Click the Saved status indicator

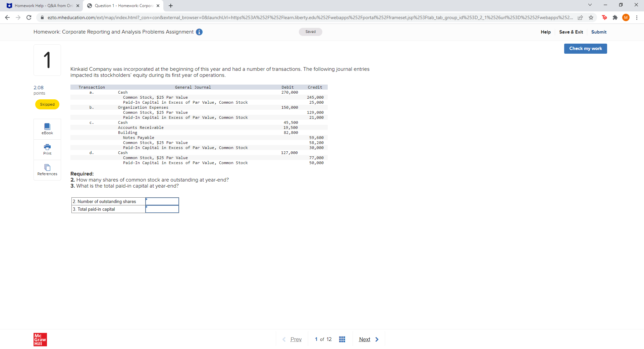point(311,32)
